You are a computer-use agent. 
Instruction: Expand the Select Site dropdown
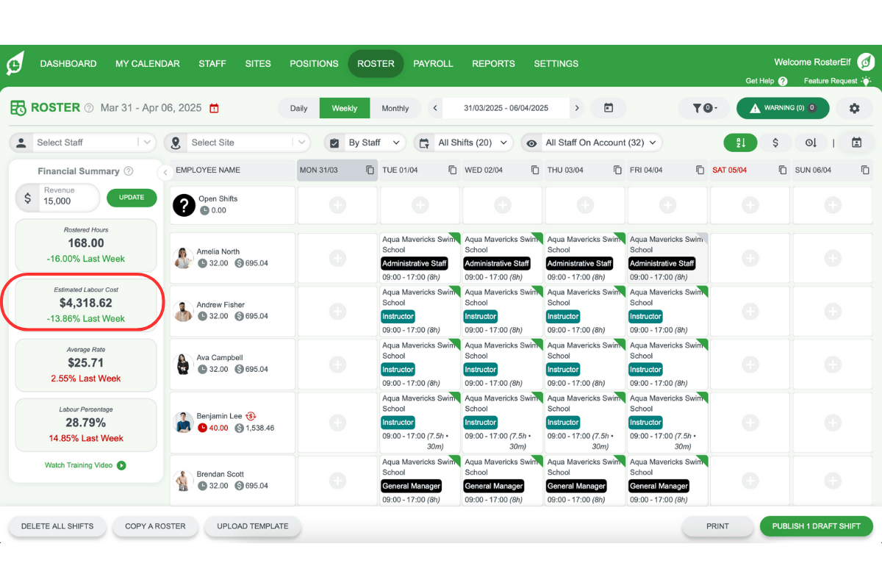[x=237, y=143]
